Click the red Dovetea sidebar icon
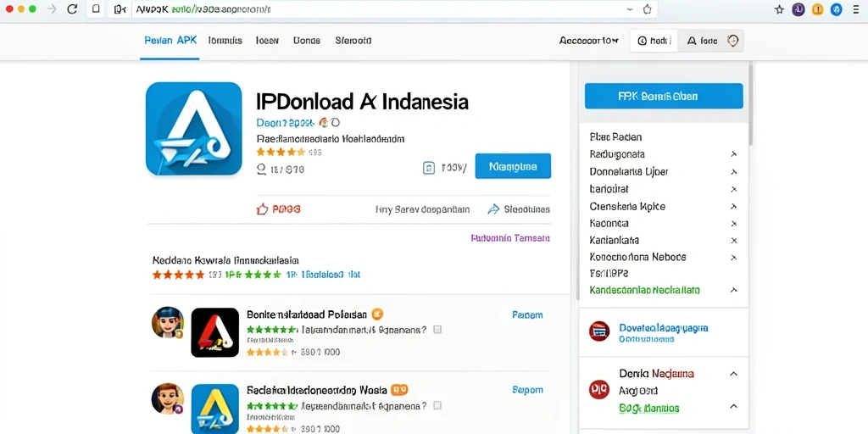 pos(599,331)
